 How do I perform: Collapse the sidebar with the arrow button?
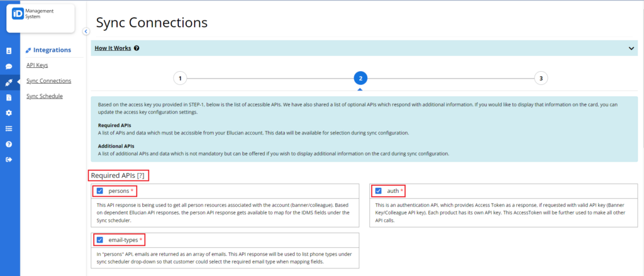(x=86, y=31)
